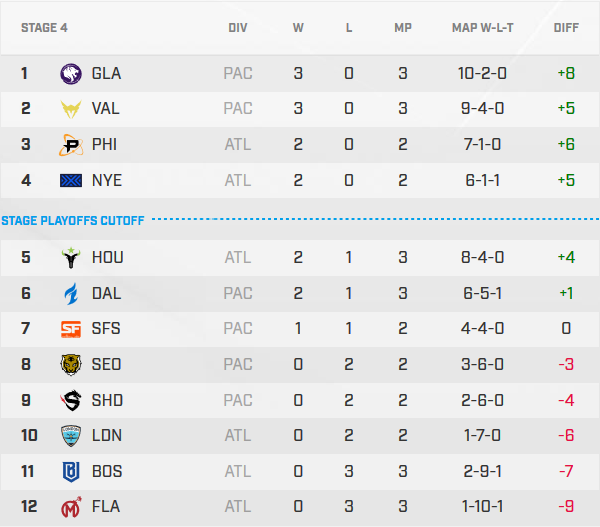Click the Shanghai Dragons logo icon
600x527 pixels.
(72, 400)
